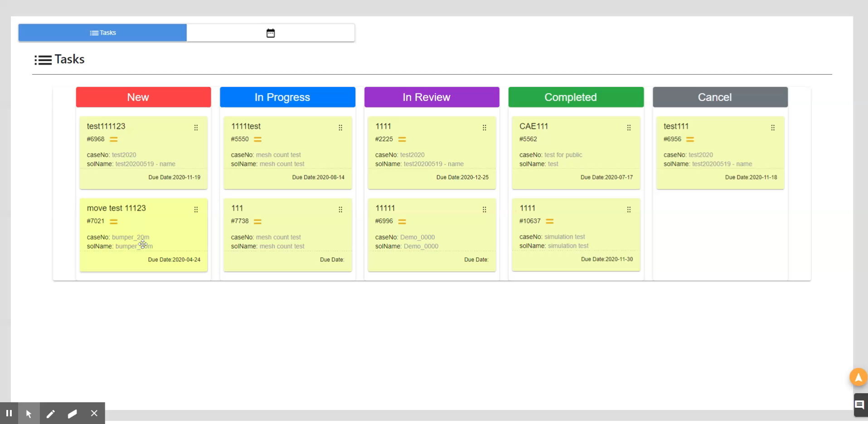The width and height of the screenshot is (868, 424).
Task: Click priority icon next to #6968
Action: pos(114,140)
